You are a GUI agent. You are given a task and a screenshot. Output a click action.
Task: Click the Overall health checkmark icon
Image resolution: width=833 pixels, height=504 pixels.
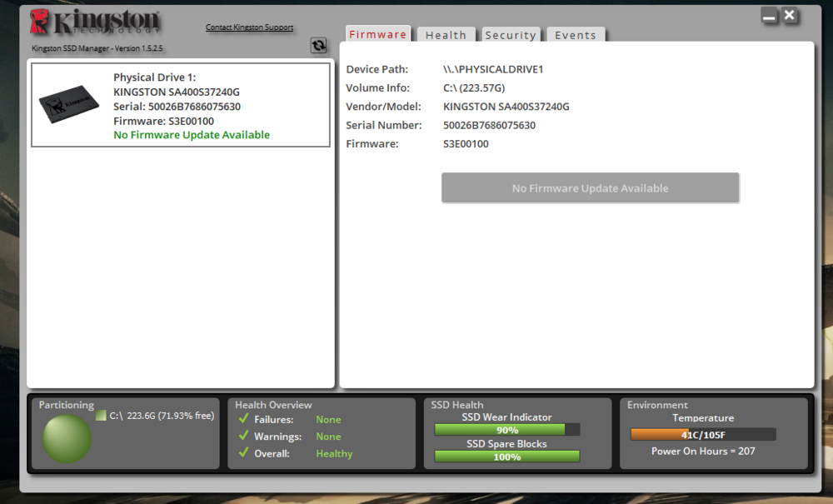[244, 453]
